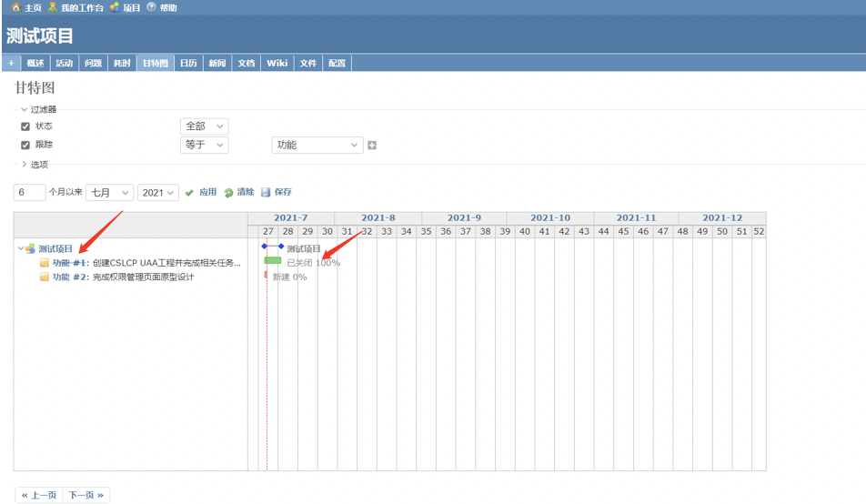The image size is (866, 504).
Task: Click the floppy disk save icon
Action: (266, 192)
